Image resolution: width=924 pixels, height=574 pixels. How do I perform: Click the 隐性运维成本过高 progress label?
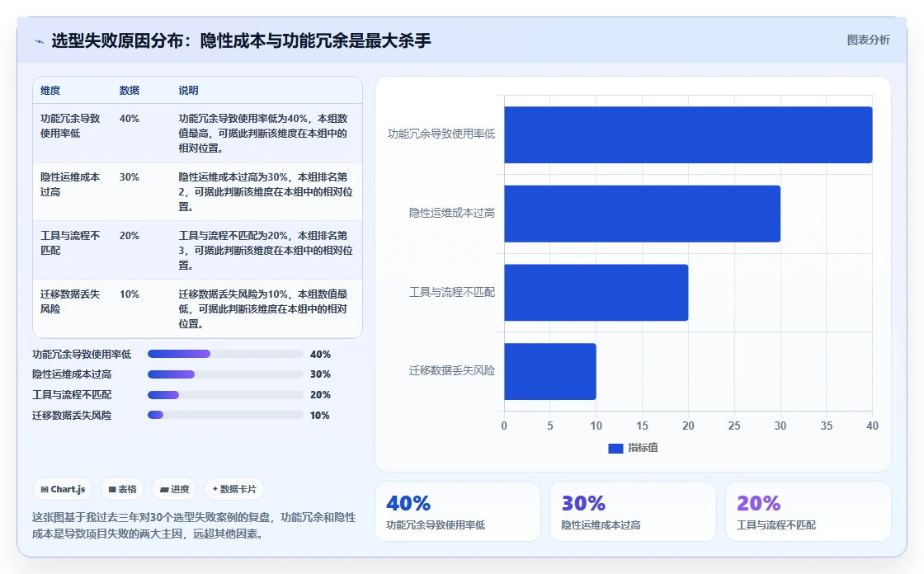[72, 374]
